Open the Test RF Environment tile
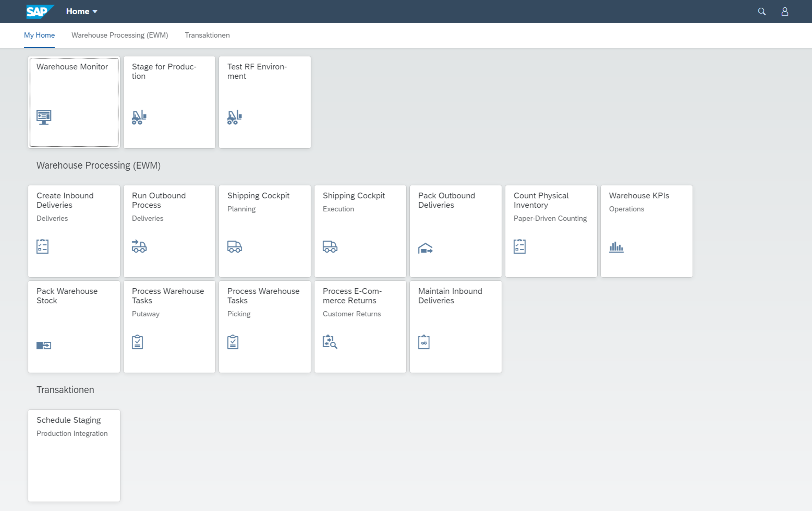The height and width of the screenshot is (511, 812). click(265, 102)
